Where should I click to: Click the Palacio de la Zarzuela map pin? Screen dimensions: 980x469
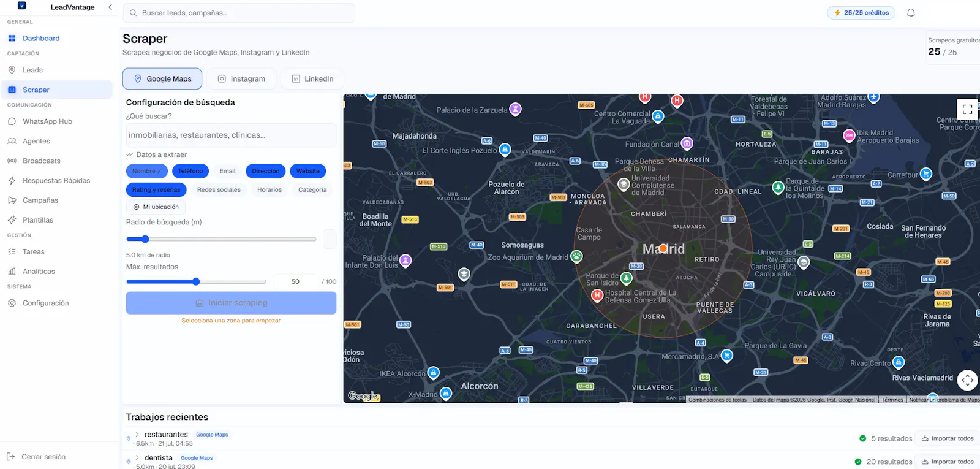click(516, 109)
